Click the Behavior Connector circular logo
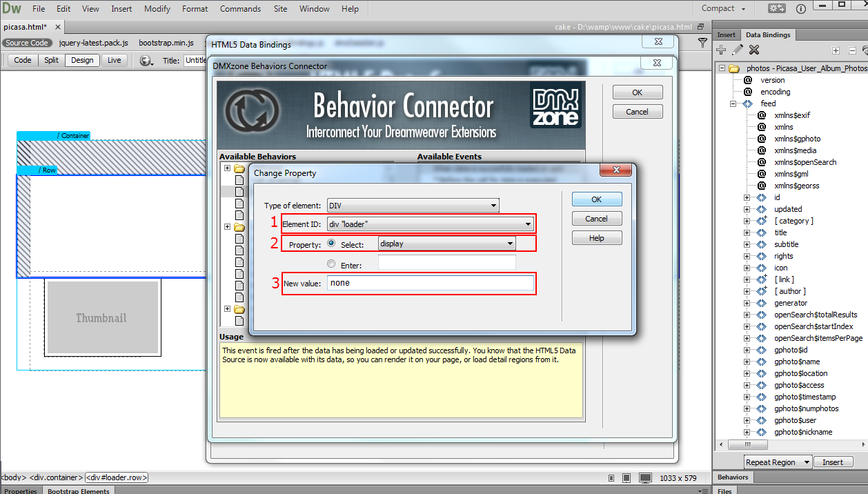Viewport: 868px width, 494px height. pyautogui.click(x=252, y=110)
